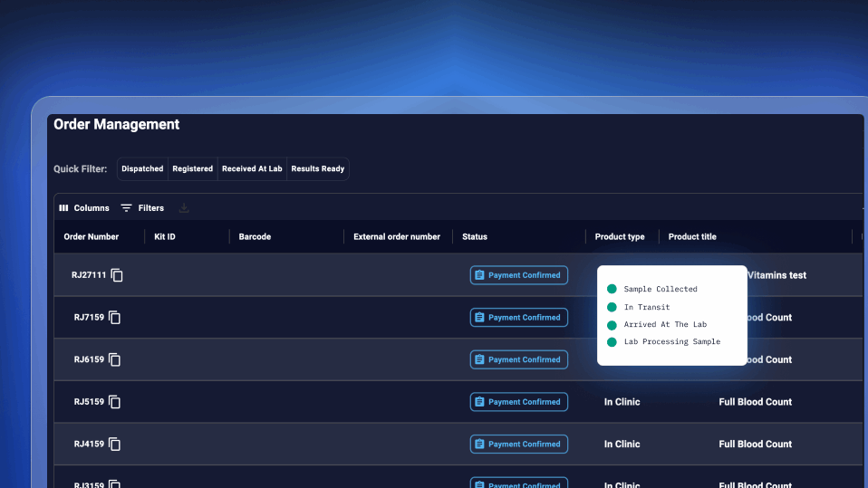Sort by the Order Number column header
Screen dimensions: 868x488
(x=92, y=237)
